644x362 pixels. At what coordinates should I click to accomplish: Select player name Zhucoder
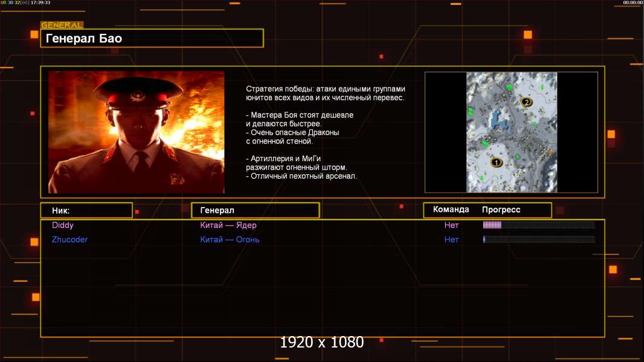click(x=70, y=240)
